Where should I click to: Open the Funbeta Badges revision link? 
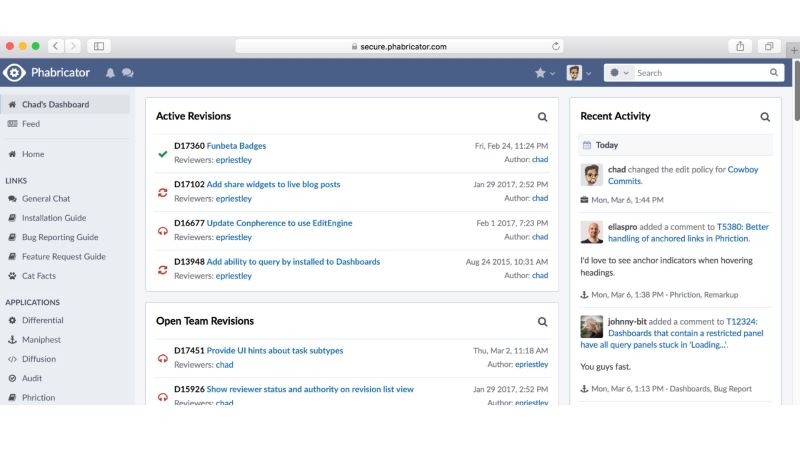click(x=236, y=146)
